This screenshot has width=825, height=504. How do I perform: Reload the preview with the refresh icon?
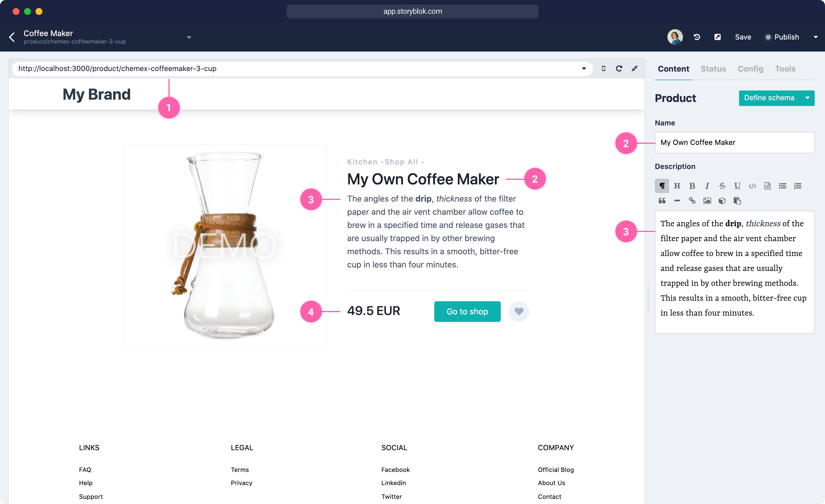point(619,68)
